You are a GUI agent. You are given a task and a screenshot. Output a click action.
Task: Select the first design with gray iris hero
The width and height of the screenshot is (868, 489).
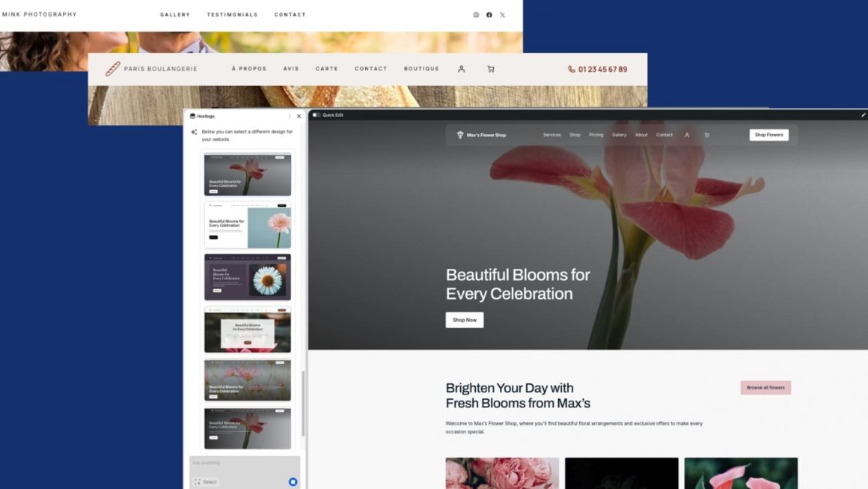point(248,174)
